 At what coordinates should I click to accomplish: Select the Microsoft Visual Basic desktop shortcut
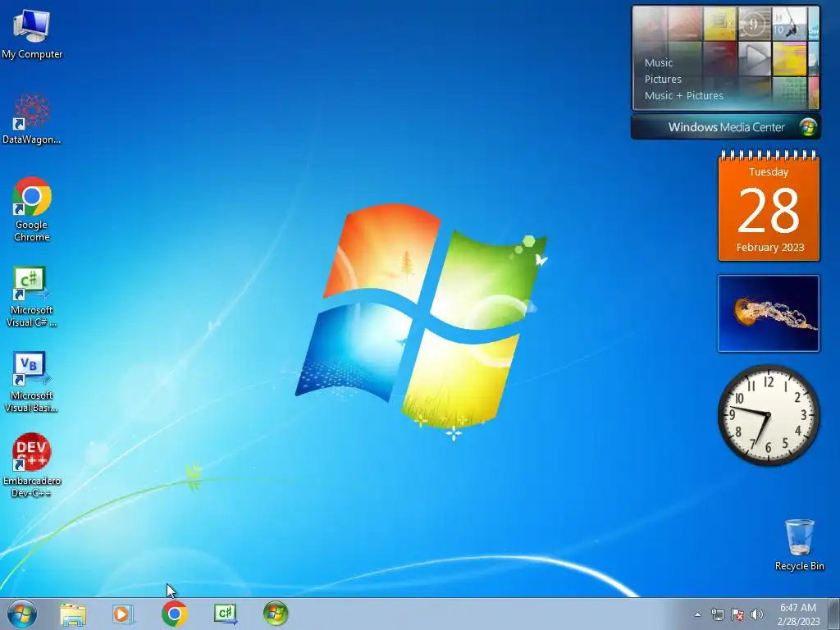(32, 382)
